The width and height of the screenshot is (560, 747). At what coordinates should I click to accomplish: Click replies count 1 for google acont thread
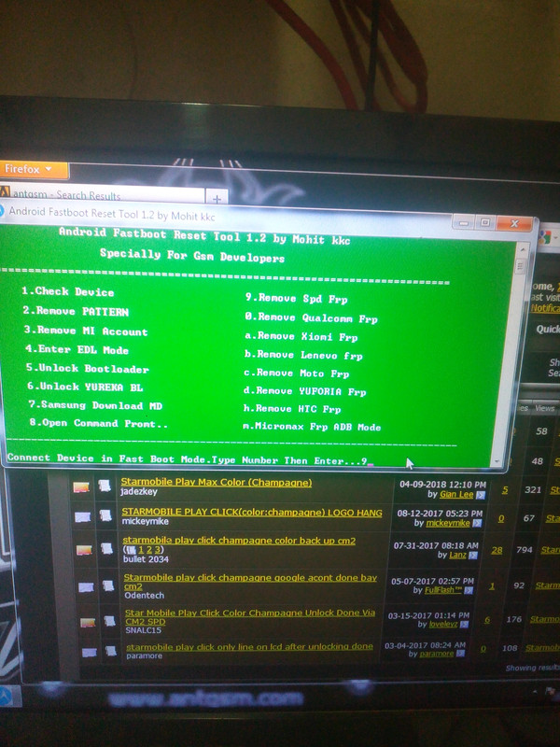pos(492,586)
